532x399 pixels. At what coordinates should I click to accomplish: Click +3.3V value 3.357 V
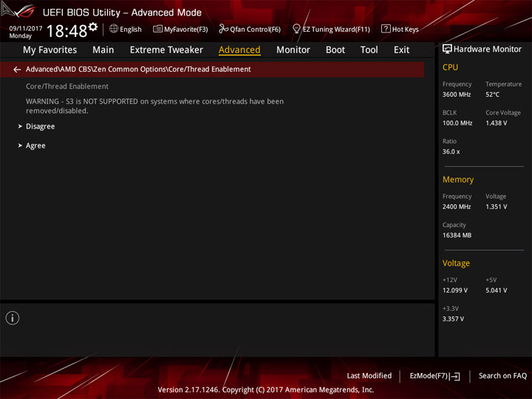[x=453, y=319]
